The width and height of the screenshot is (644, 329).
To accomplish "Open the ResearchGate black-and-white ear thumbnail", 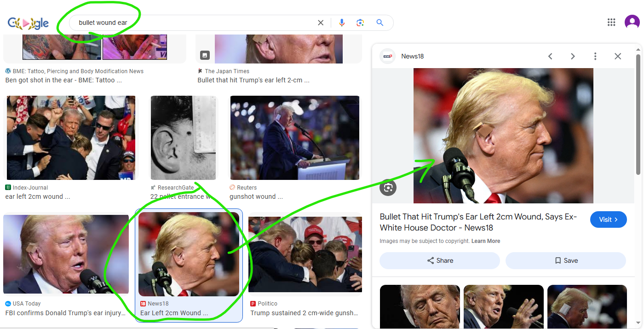I will pos(183,138).
